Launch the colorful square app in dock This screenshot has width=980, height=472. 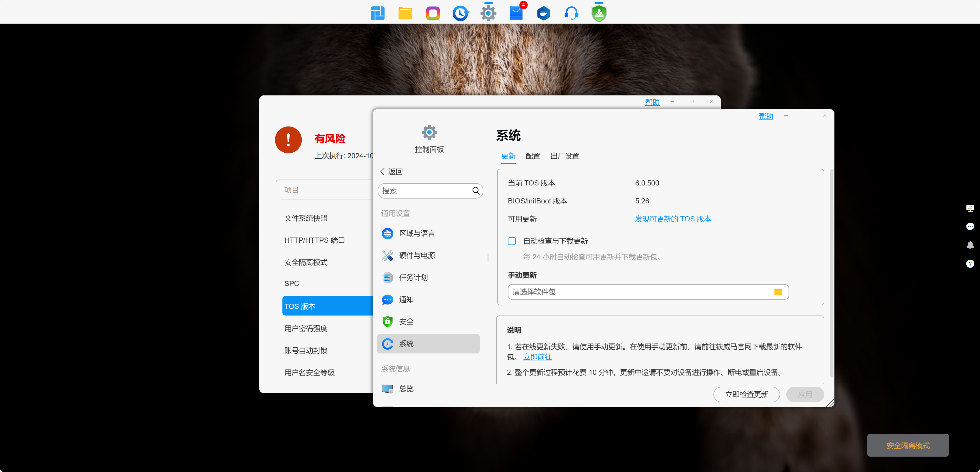pyautogui.click(x=433, y=13)
